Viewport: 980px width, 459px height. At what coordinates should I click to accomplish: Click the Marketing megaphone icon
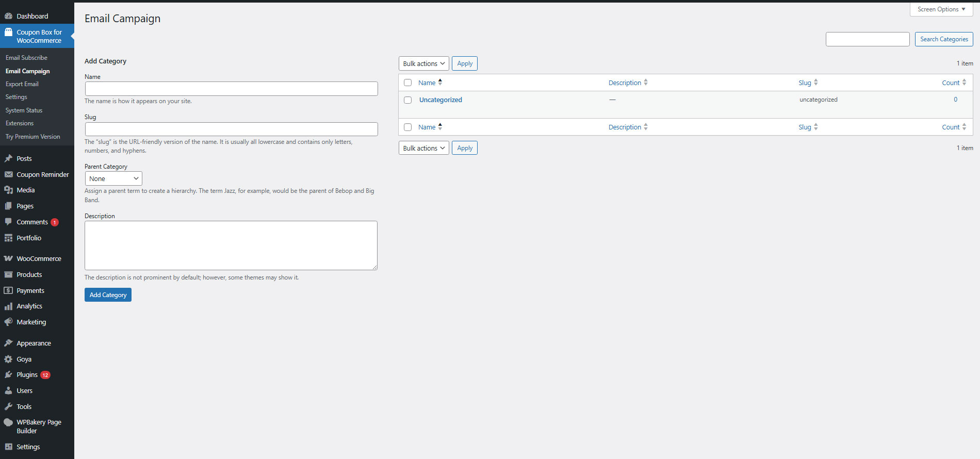[8, 322]
